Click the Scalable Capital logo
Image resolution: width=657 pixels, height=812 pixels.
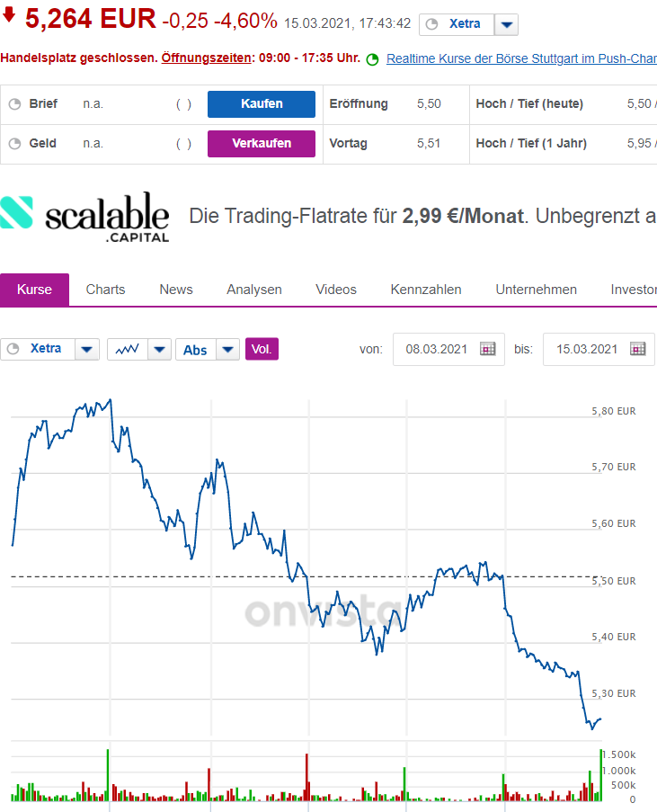[84, 217]
